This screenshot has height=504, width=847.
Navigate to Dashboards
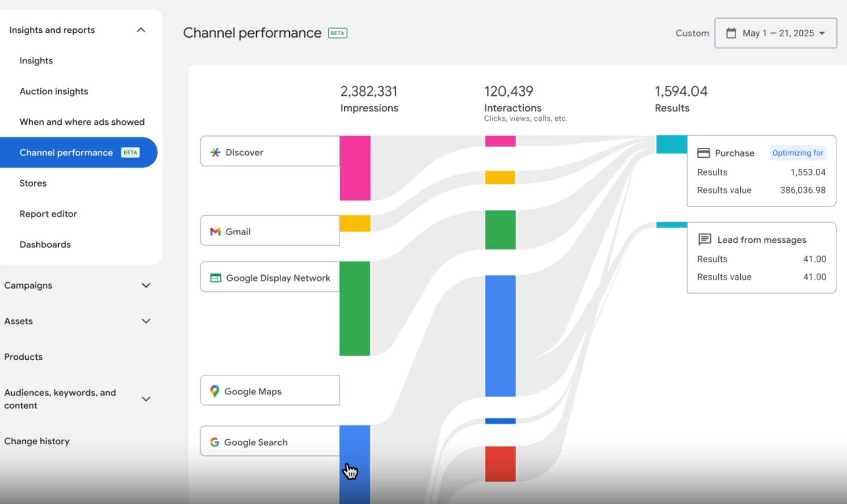45,244
